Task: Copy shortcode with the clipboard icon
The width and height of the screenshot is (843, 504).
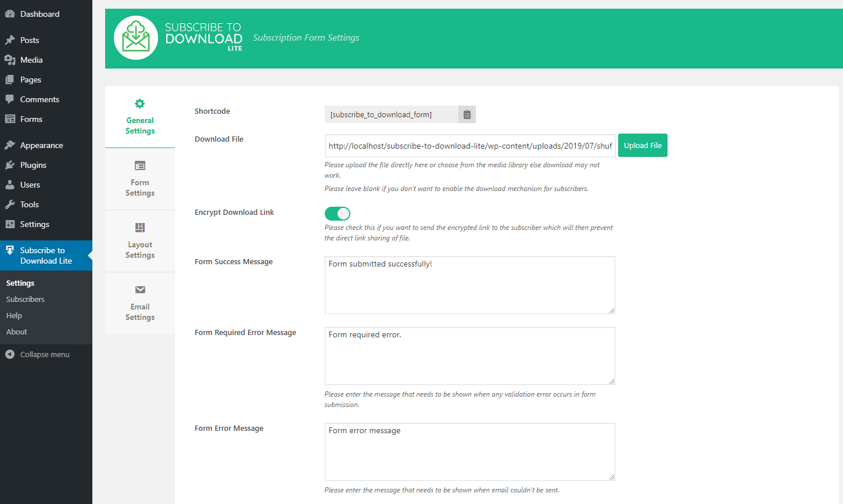Action: (467, 114)
